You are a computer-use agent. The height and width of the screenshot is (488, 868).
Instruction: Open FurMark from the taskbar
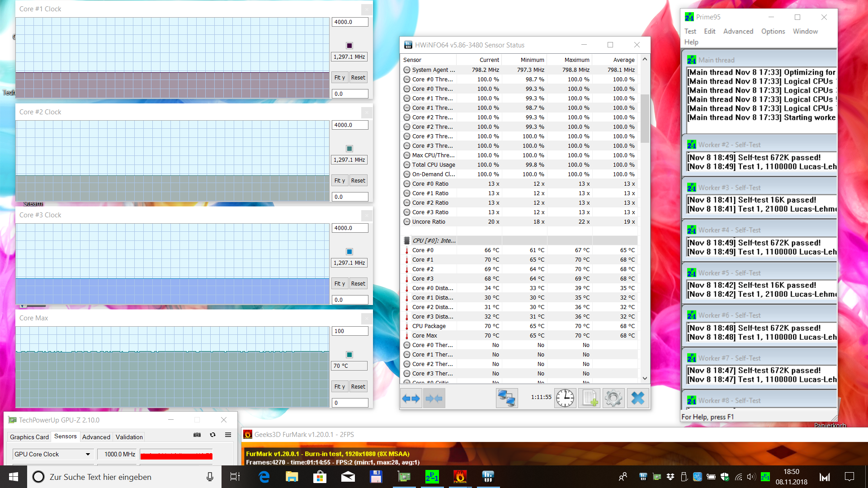pyautogui.click(x=460, y=477)
